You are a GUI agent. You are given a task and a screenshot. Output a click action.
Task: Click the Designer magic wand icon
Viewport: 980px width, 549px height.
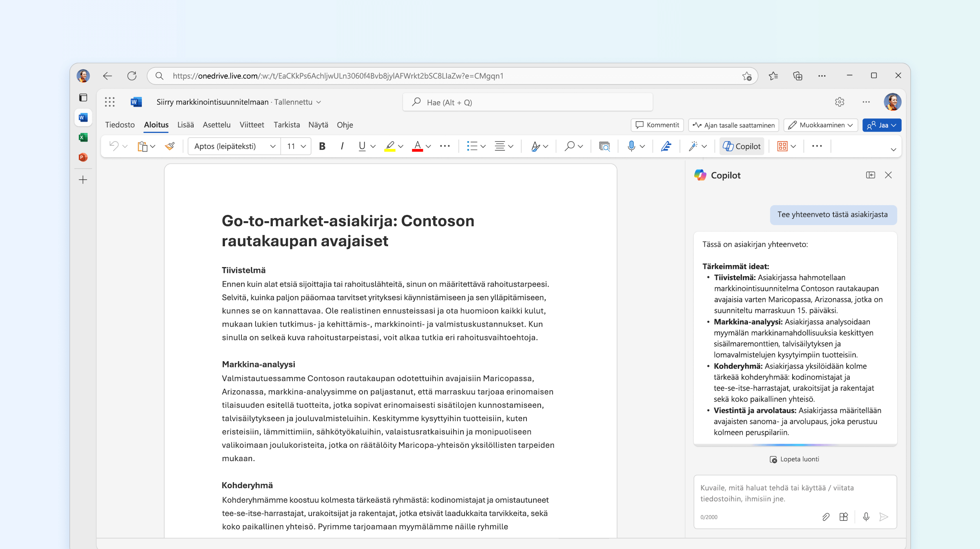click(x=693, y=146)
